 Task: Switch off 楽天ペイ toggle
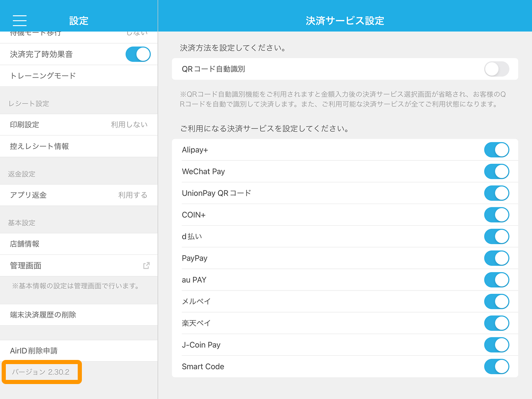point(496,323)
